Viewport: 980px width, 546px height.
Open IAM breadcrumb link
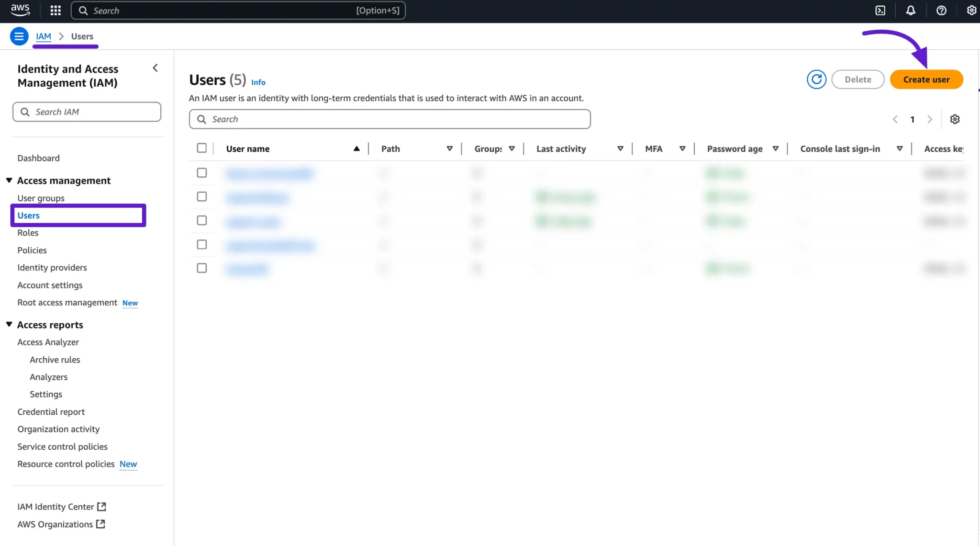tap(44, 36)
